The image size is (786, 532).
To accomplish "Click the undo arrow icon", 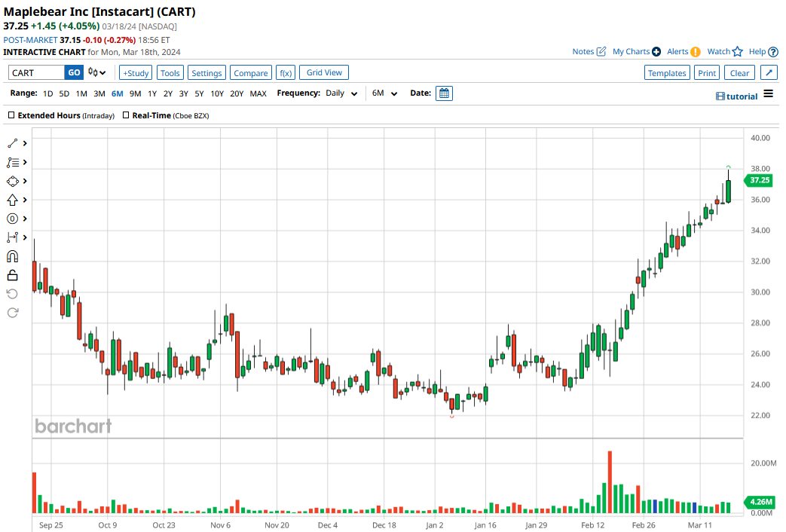I will [12, 293].
